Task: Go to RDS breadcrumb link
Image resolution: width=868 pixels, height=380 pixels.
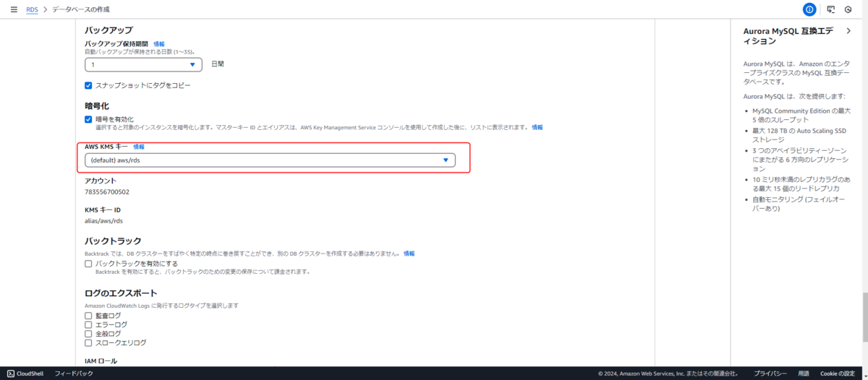Action: 32,9
